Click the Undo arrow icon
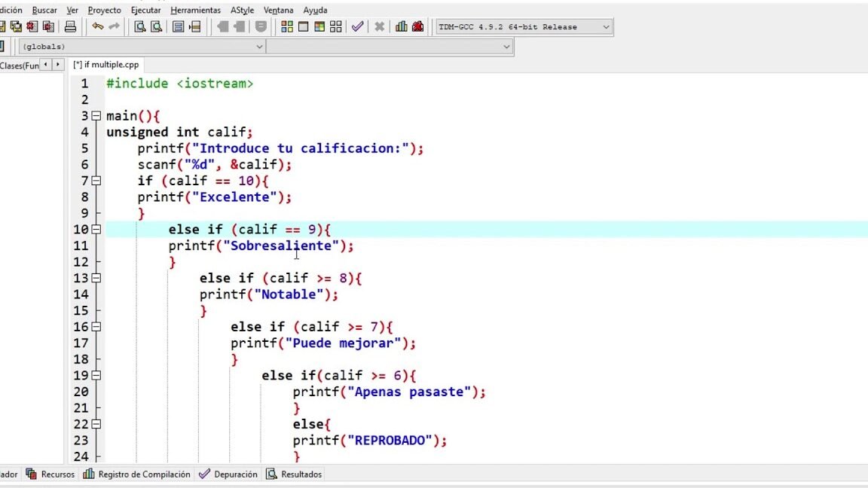Viewport: 868px width, 488px height. click(98, 26)
